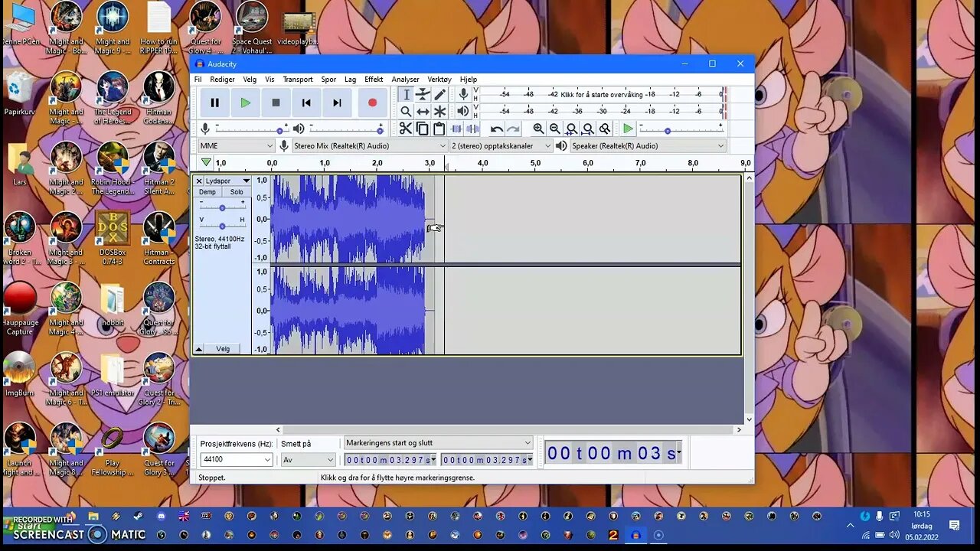Screen dimensions: 980x551
Task: Stop playback with the Stop button
Action: point(276,103)
